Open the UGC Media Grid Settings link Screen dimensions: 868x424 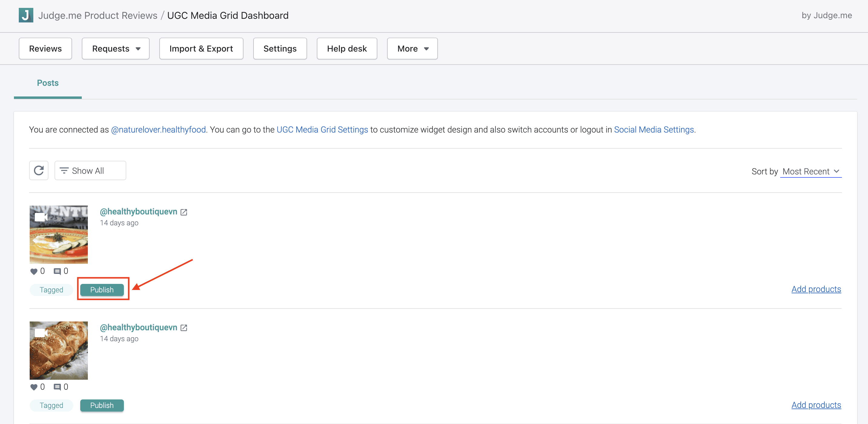coord(322,130)
